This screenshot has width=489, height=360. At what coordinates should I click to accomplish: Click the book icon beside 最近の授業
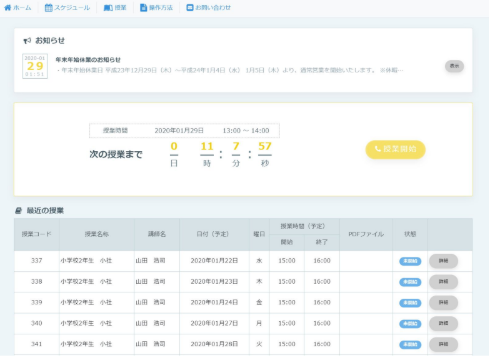18,210
